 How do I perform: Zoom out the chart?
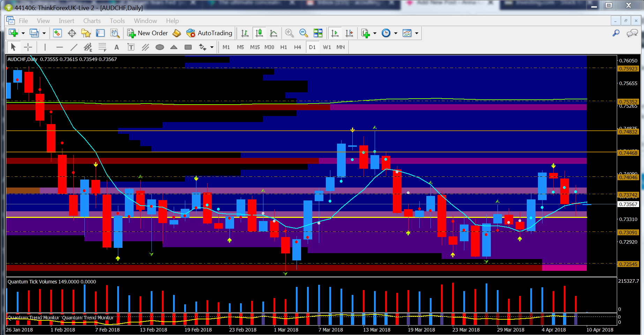point(303,33)
